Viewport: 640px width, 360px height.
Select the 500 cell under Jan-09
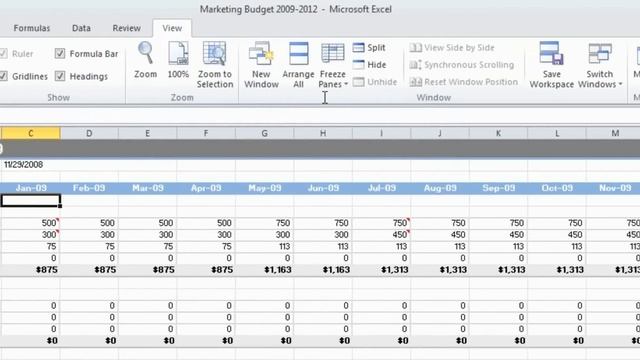pyautogui.click(x=31, y=223)
